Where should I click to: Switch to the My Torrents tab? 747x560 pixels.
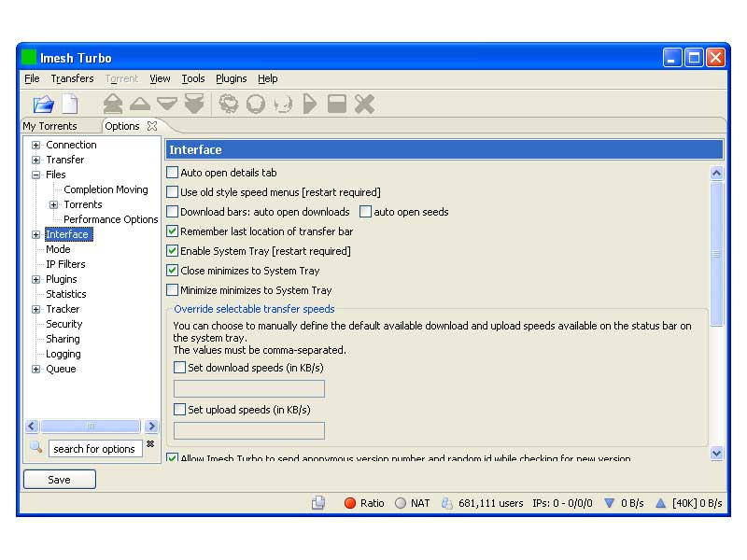[x=49, y=126]
